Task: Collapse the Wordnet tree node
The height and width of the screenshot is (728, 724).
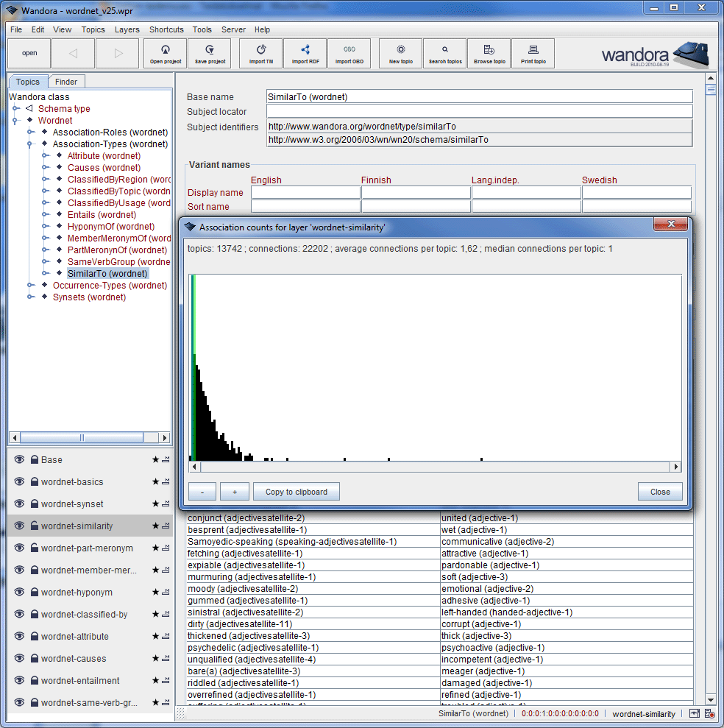Action: point(16,120)
